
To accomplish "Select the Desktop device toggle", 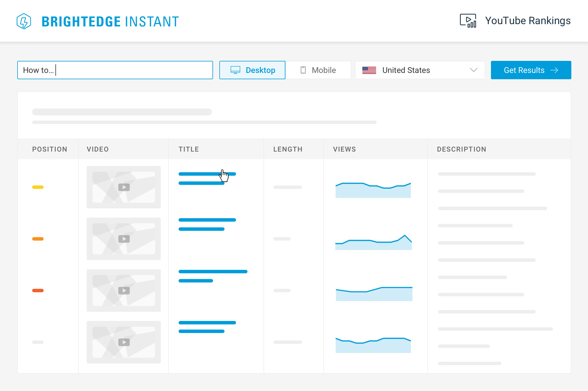I will 252,70.
